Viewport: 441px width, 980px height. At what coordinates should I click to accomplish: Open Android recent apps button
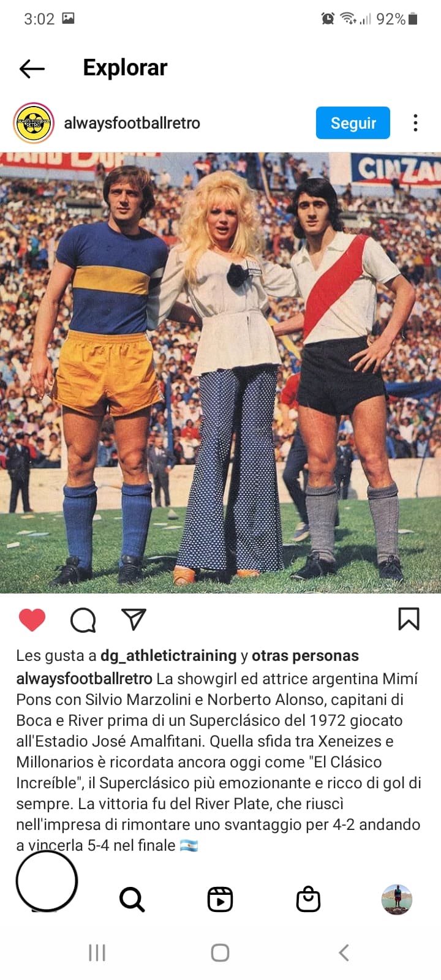pyautogui.click(x=97, y=952)
